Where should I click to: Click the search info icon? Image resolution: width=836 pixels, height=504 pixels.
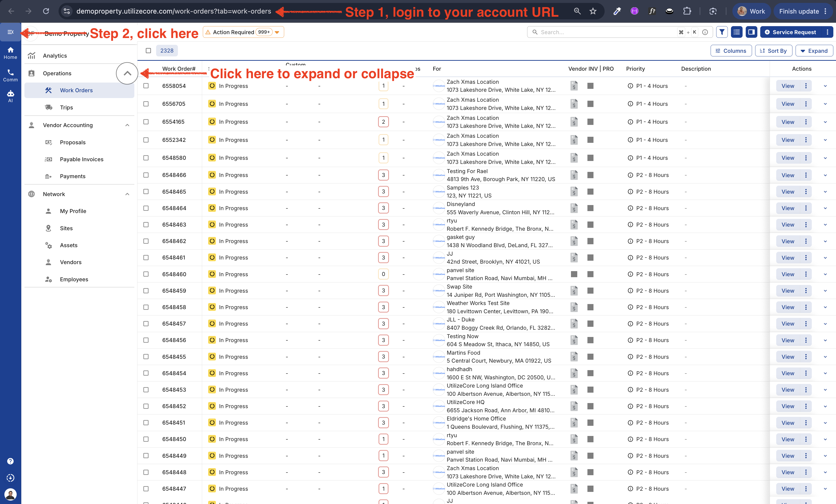705,32
